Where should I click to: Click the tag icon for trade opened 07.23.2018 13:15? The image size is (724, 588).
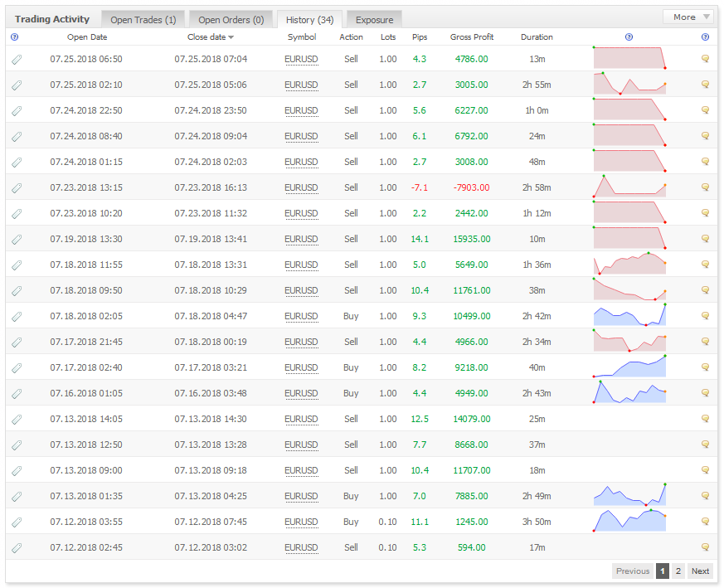pos(17,188)
